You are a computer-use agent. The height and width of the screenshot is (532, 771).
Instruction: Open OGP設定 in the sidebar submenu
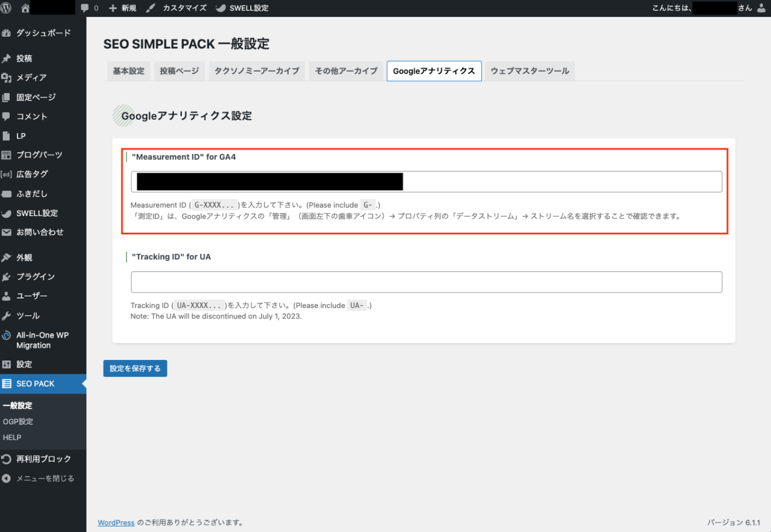[18, 422]
